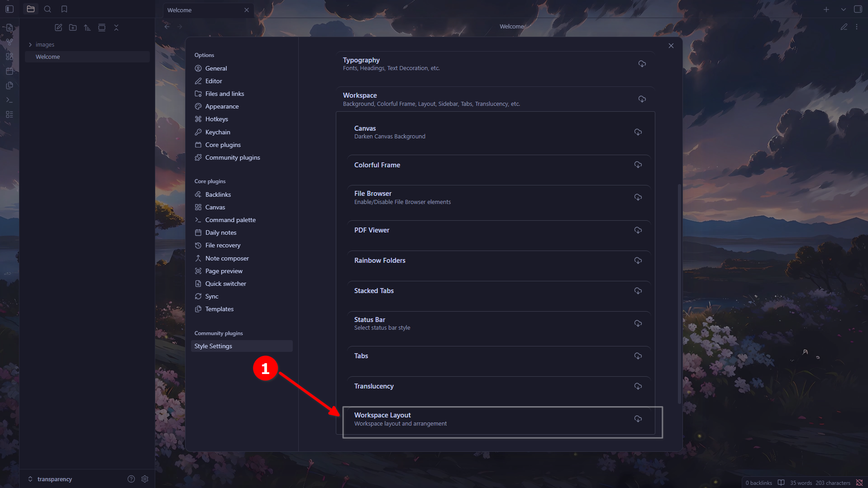Expand the images folder
Viewport: 868px width, 488px height.
30,44
